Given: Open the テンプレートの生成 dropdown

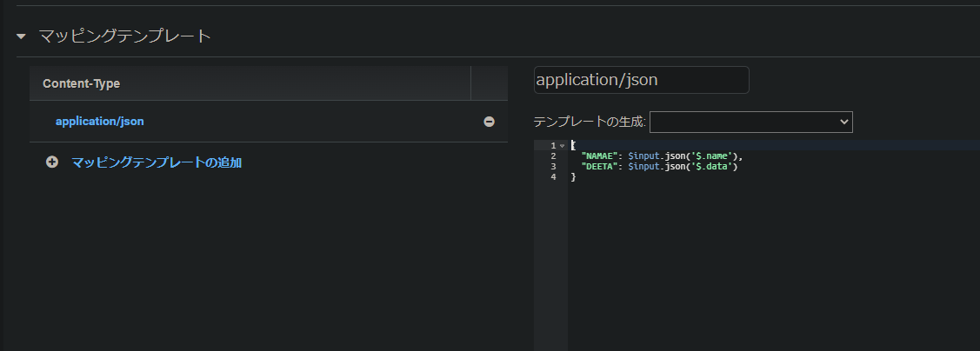Looking at the screenshot, I should click(751, 122).
